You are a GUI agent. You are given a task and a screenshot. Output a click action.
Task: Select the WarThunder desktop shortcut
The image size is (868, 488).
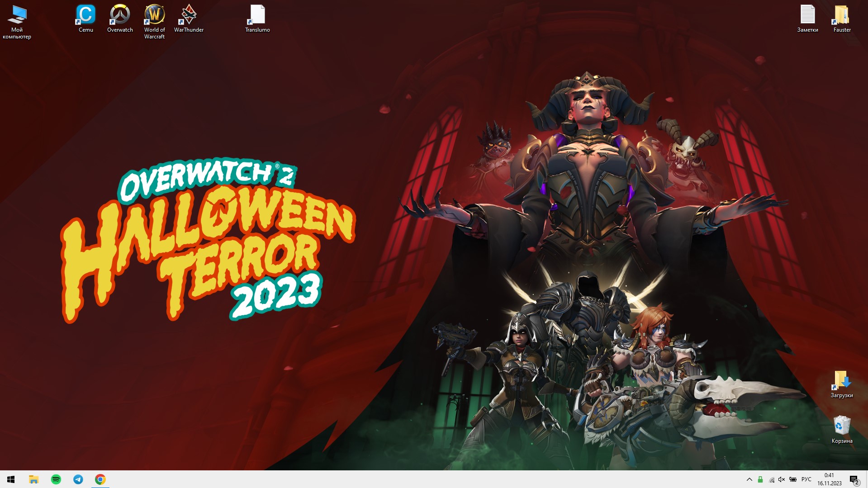coord(189,19)
